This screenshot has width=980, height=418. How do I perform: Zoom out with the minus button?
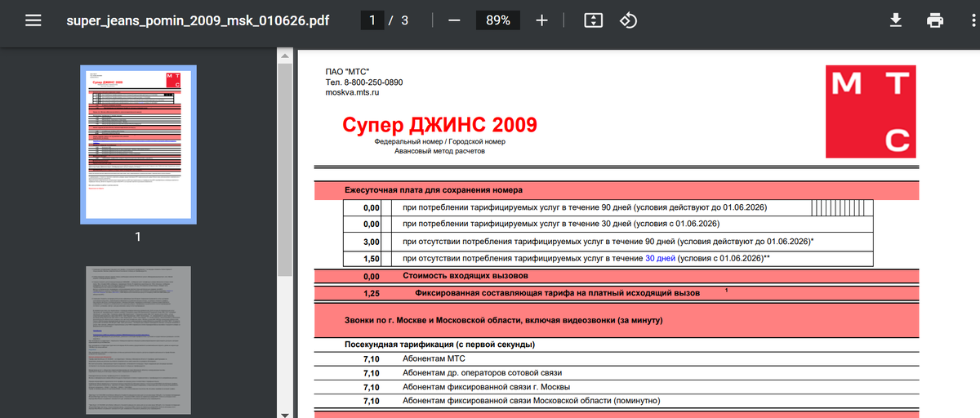coord(454,20)
